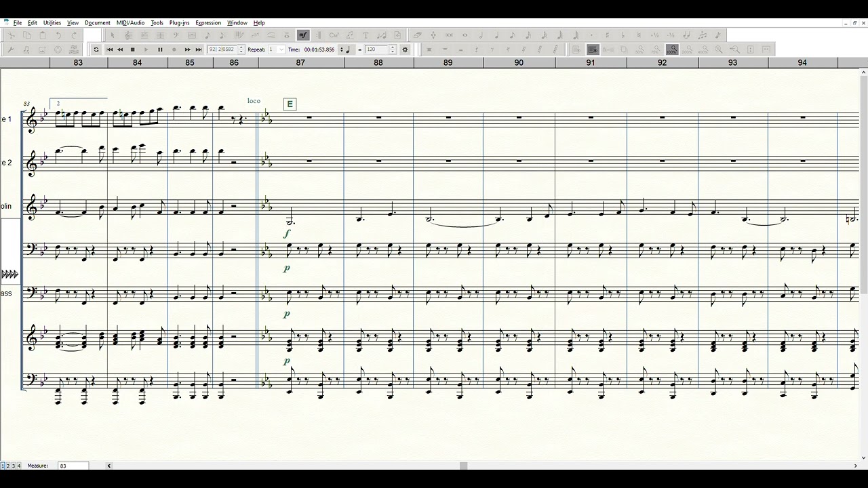This screenshot has width=868, height=488.
Task: Click the scissors cut icon
Action: [x=11, y=35]
